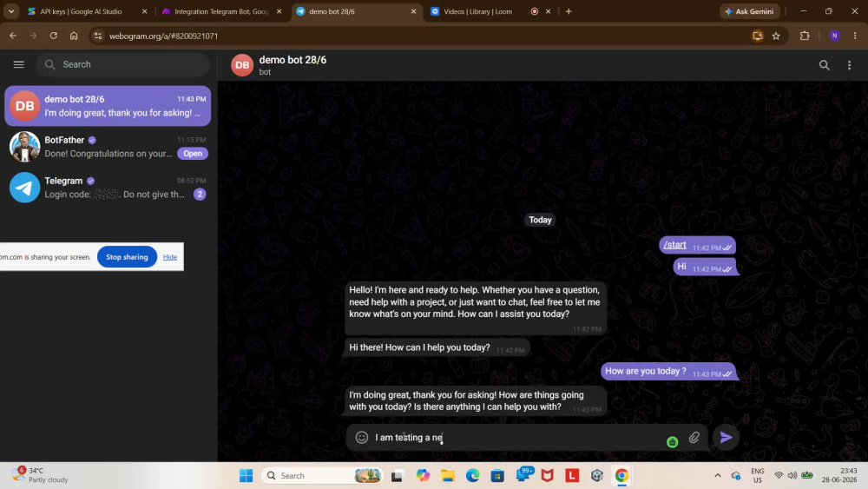Open Task View from taskbar
Viewport: 868px width, 489px height.
point(397,476)
